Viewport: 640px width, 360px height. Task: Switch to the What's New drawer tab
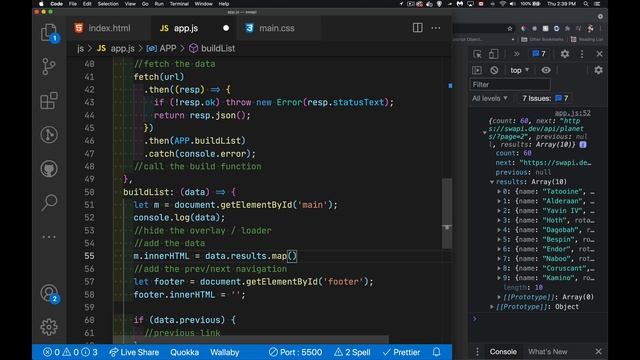[x=547, y=352]
